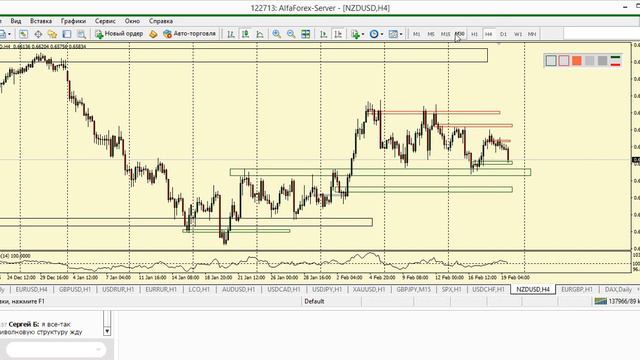Image resolution: width=640 pixels, height=360 pixels.
Task: Switch to LCO,H1 chart tab
Action: coord(199,289)
